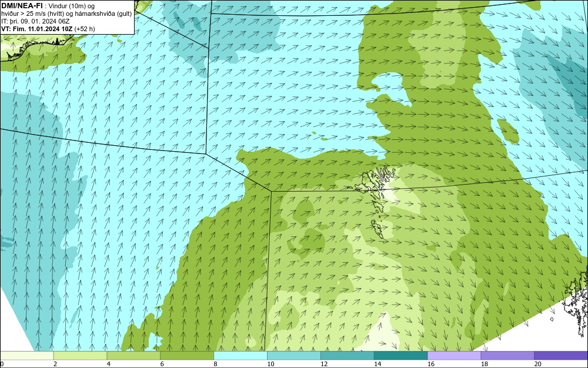588x368 pixels.
Task: Select the 4–6 m/s green legend swatch
Action: 133,355
